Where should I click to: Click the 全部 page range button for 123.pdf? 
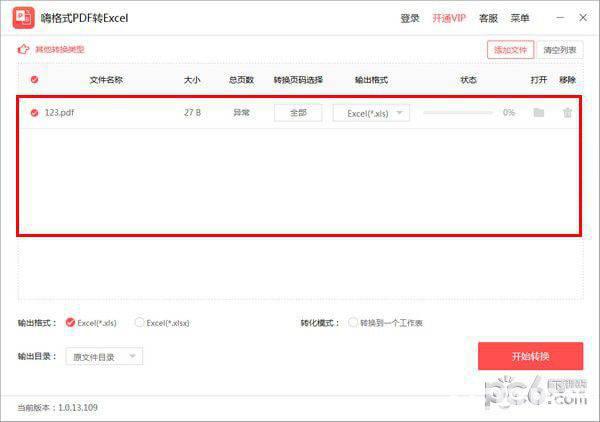click(298, 113)
